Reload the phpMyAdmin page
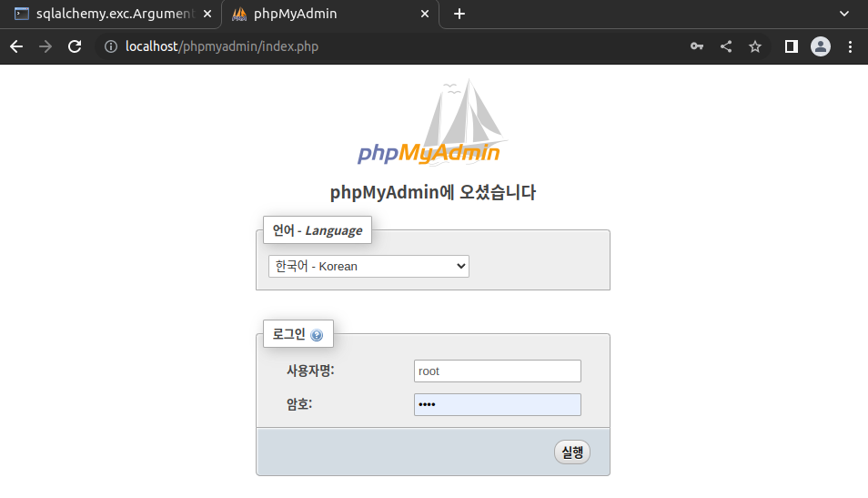This screenshot has height=498, width=868. (x=75, y=46)
